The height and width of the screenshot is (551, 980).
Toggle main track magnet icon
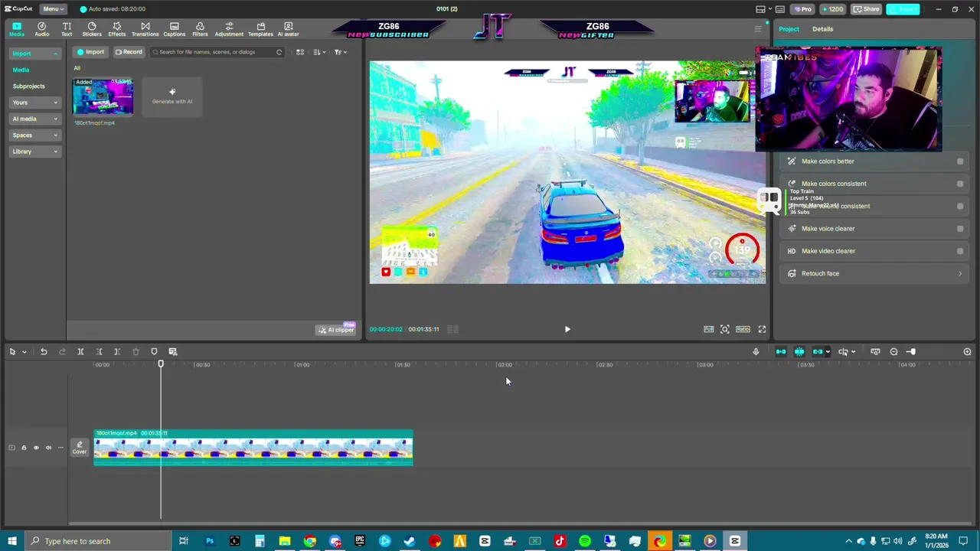pyautogui.click(x=781, y=351)
